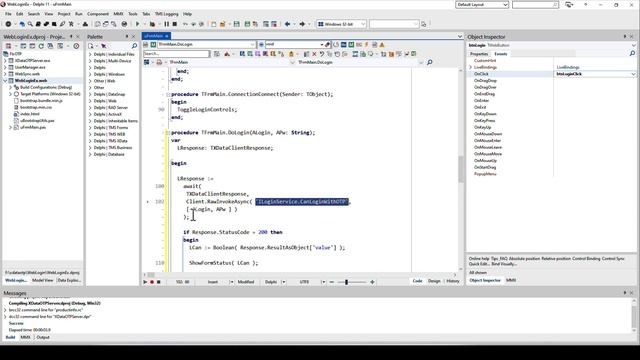Expand the Delphi | TMS XData palette category
This screenshot has height=360, width=640.
(x=90, y=141)
